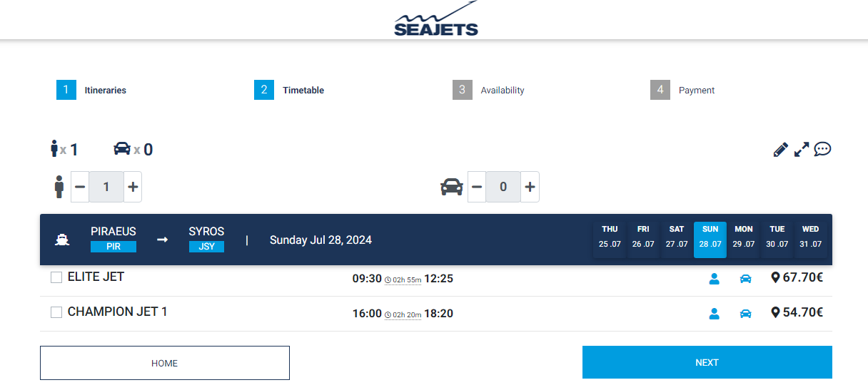This screenshot has height=390, width=868.
Task: Click location pin beside 67.70€ price
Action: pos(775,277)
